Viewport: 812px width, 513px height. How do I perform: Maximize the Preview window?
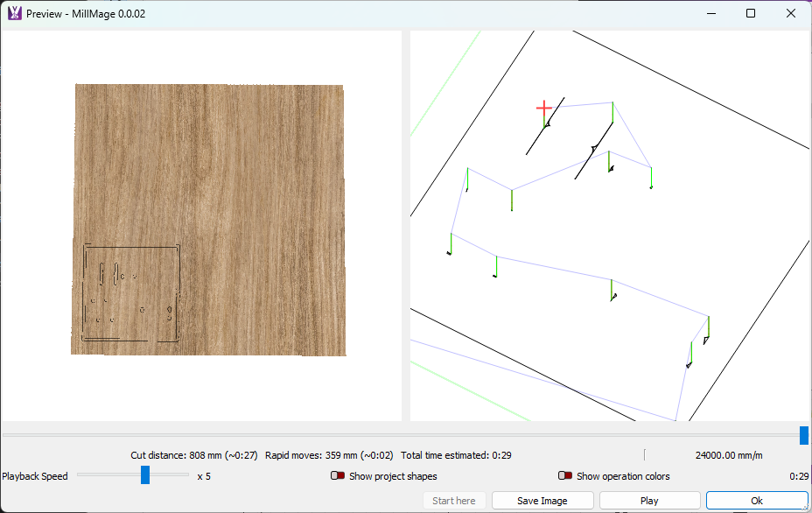(x=750, y=13)
